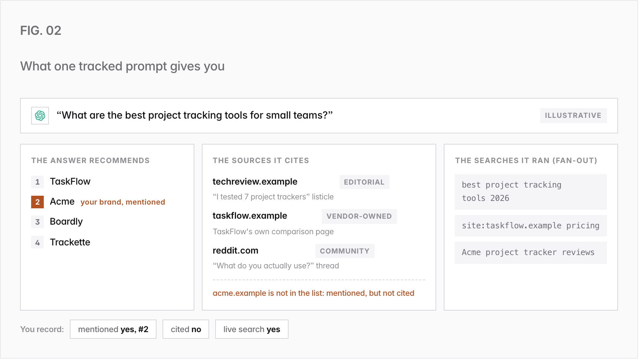
Task: Click the highlighted rank 2 badge for Acme
Action: pos(37,202)
